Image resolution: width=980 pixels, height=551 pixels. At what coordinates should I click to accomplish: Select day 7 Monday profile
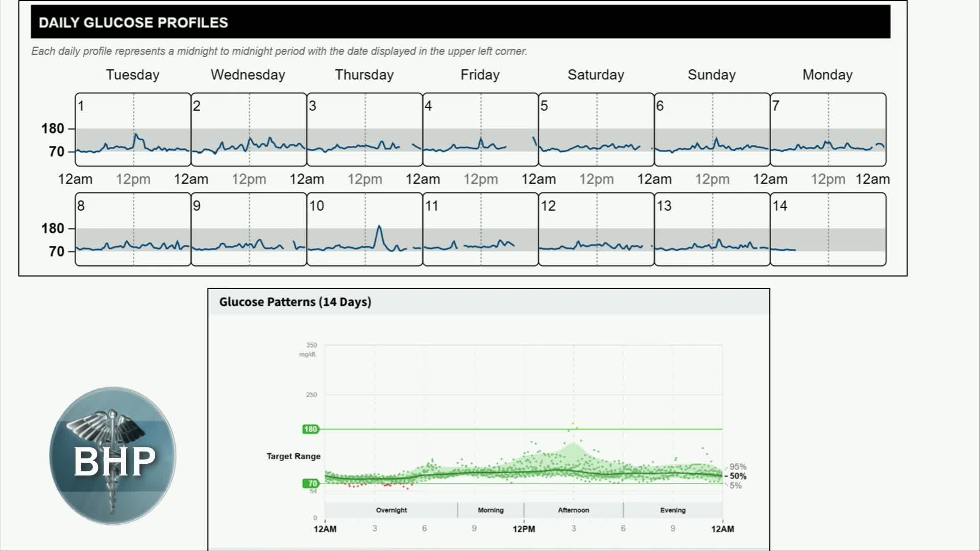coord(828,130)
